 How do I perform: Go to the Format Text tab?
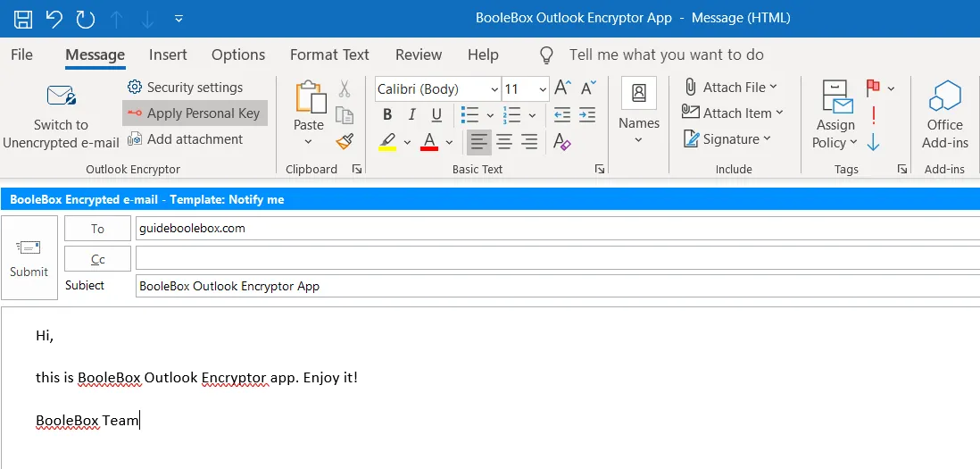(x=329, y=55)
